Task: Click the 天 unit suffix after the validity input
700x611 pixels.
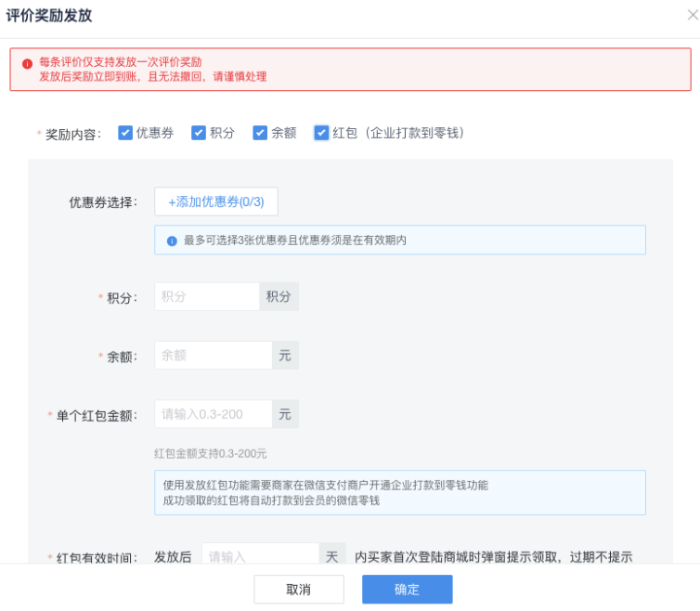Action: pyautogui.click(x=332, y=556)
